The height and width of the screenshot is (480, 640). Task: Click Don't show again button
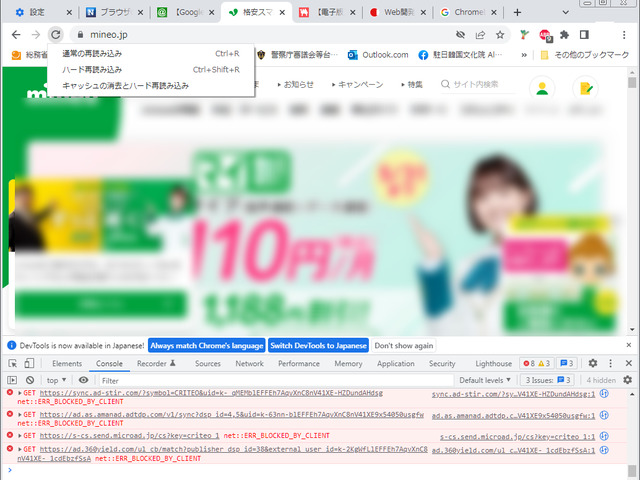404,346
